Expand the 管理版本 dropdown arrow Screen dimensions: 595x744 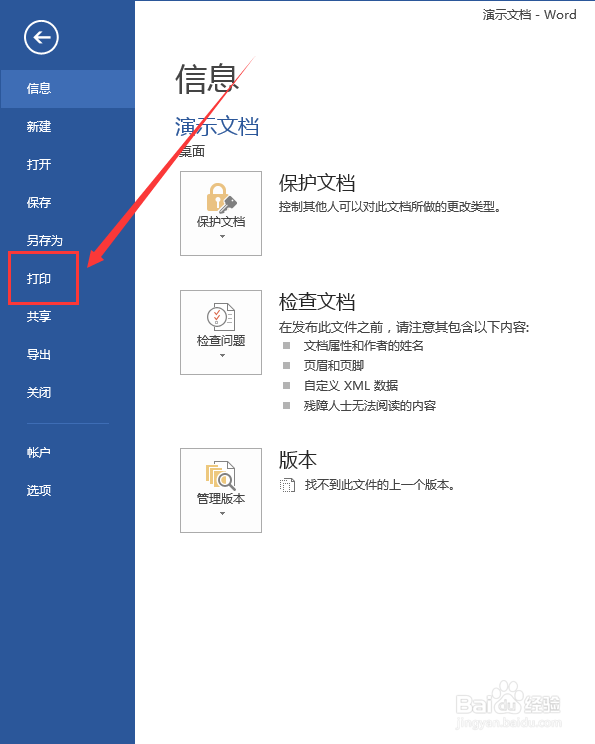tap(222, 513)
